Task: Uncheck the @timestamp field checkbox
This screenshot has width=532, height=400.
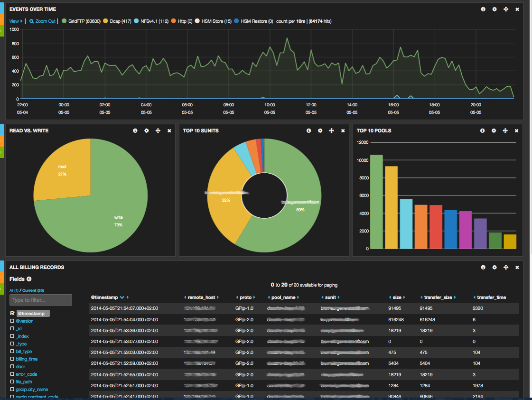Action: (12, 313)
